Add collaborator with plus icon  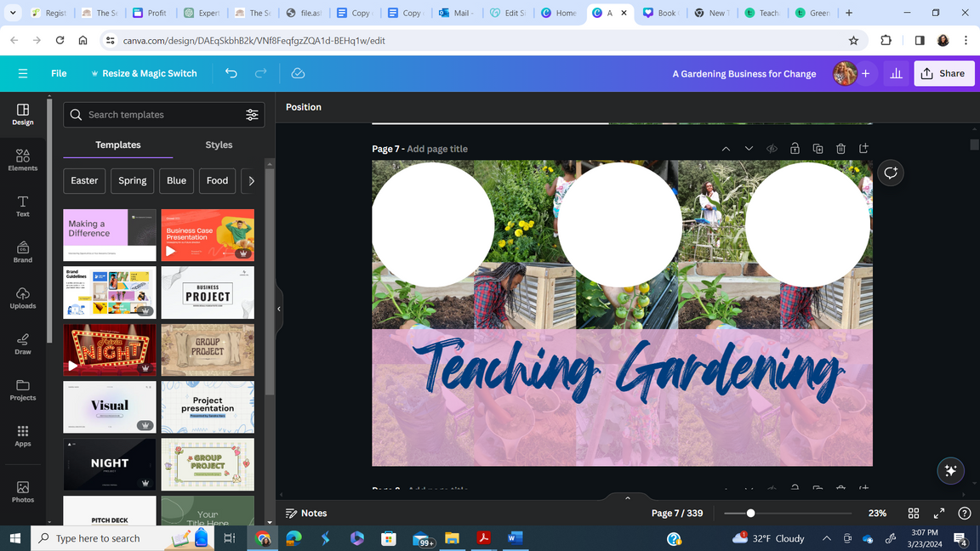point(866,73)
